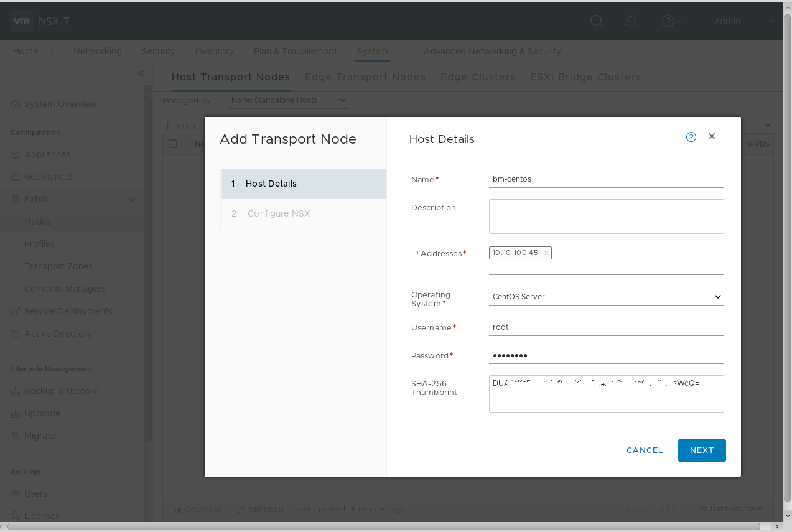Open the System menu
Image resolution: width=792 pixels, height=532 pixels.
point(372,51)
